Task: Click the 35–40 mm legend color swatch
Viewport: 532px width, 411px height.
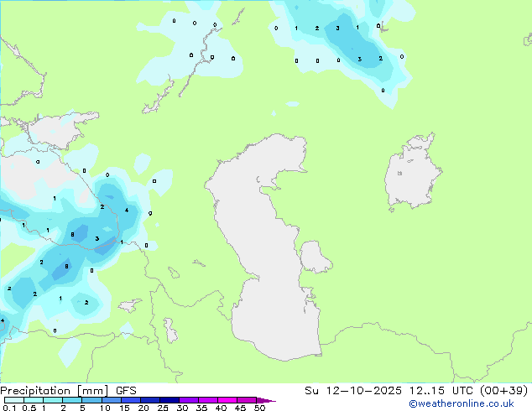Action: 208,400
